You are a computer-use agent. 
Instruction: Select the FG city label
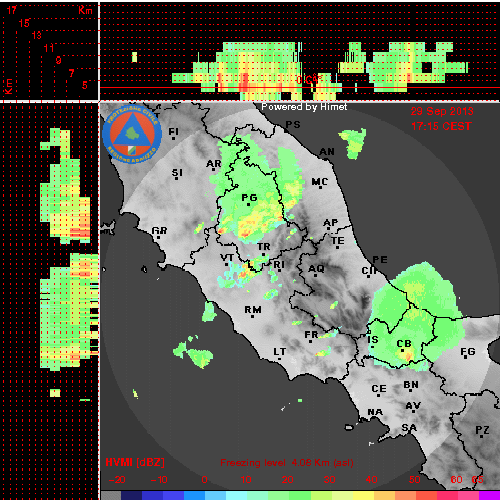(x=468, y=351)
